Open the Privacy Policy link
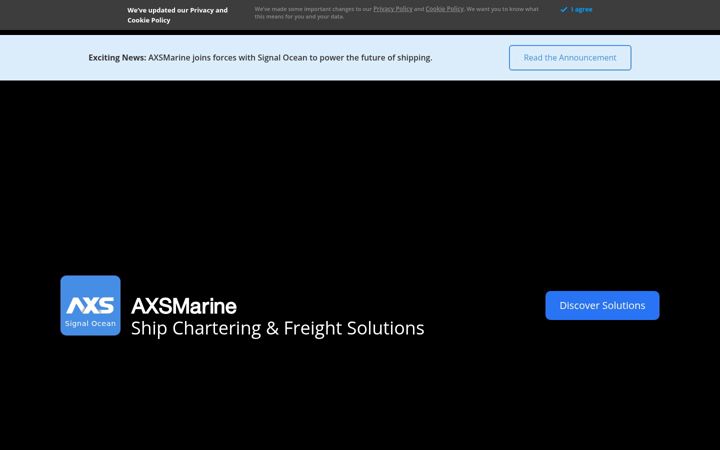Viewport: 720px width, 450px height. pyautogui.click(x=393, y=9)
